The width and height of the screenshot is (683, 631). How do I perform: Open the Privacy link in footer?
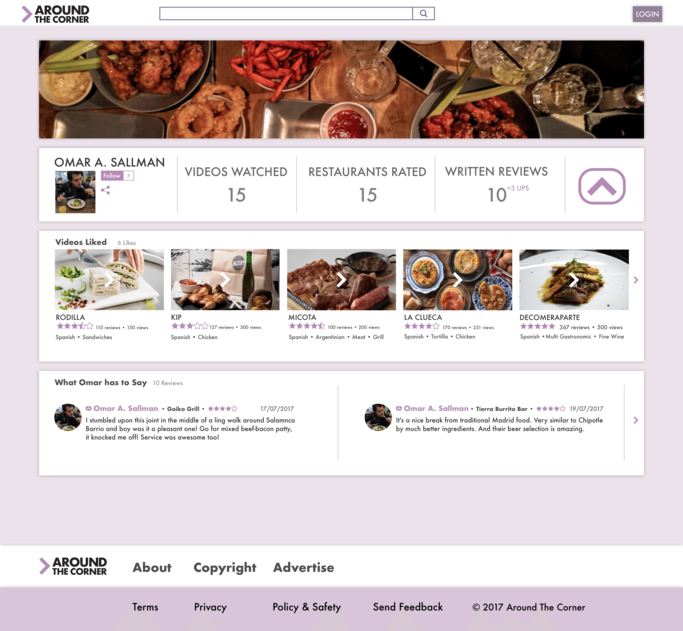(210, 607)
